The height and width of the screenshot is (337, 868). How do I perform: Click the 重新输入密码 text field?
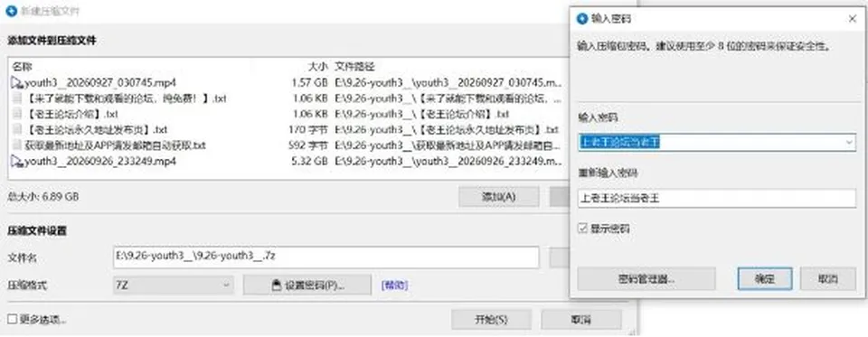click(717, 198)
